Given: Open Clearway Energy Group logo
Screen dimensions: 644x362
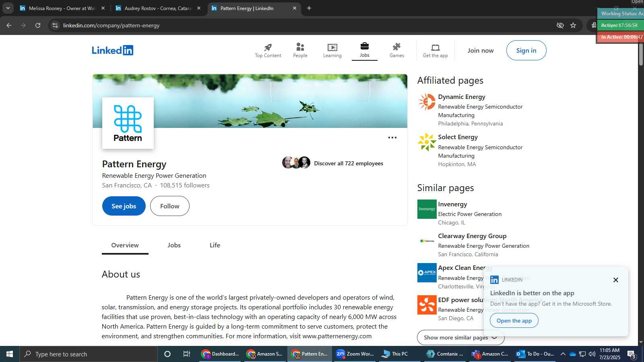Looking at the screenshot, I should click(x=427, y=241).
